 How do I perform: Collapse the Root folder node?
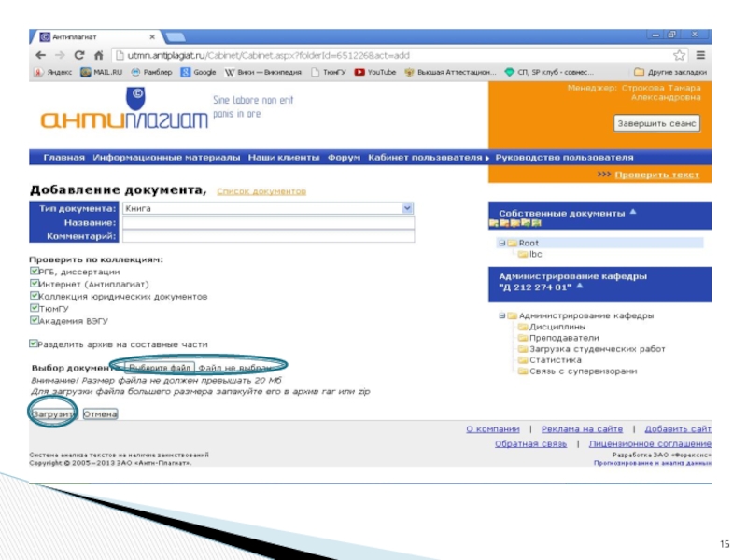pos(501,243)
